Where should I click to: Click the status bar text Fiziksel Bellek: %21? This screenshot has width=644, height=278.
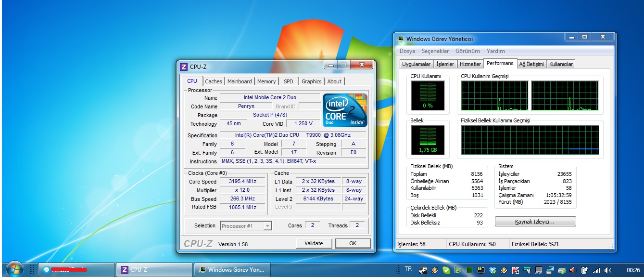pyautogui.click(x=535, y=244)
